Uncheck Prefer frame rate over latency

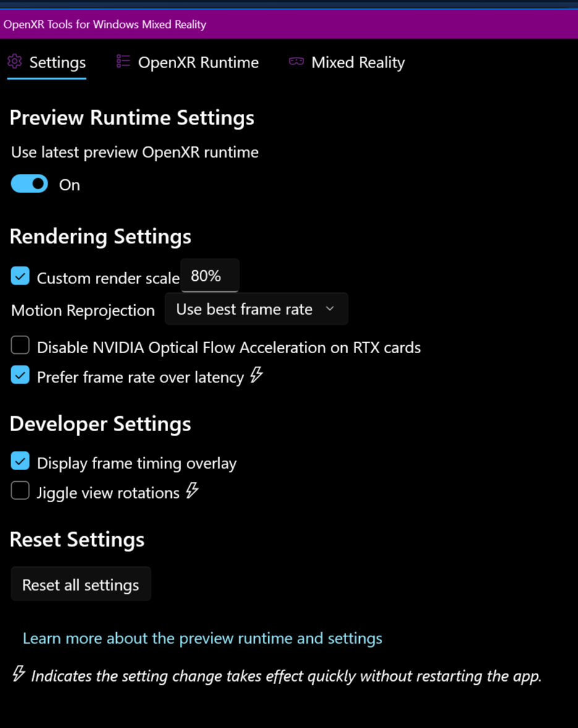tap(20, 375)
